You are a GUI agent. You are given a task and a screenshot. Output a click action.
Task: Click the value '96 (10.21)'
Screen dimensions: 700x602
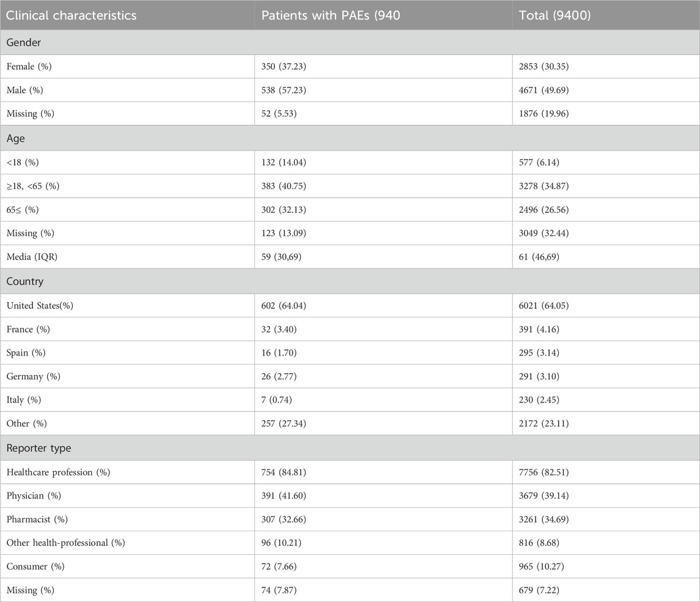point(281,543)
